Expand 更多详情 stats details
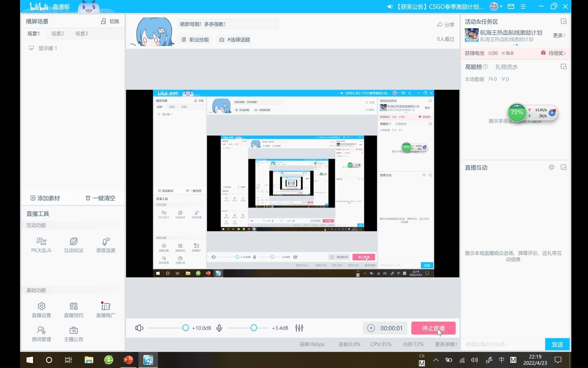This screenshot has width=588, height=368. (446, 344)
